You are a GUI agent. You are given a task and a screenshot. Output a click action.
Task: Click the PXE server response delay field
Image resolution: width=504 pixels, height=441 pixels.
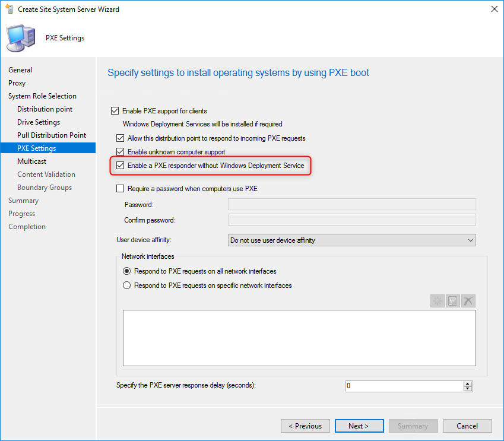(404, 386)
